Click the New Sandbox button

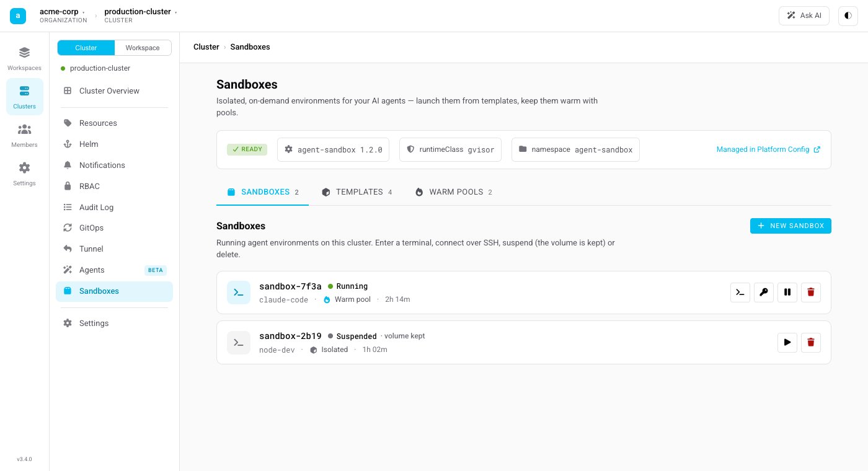[x=790, y=226]
